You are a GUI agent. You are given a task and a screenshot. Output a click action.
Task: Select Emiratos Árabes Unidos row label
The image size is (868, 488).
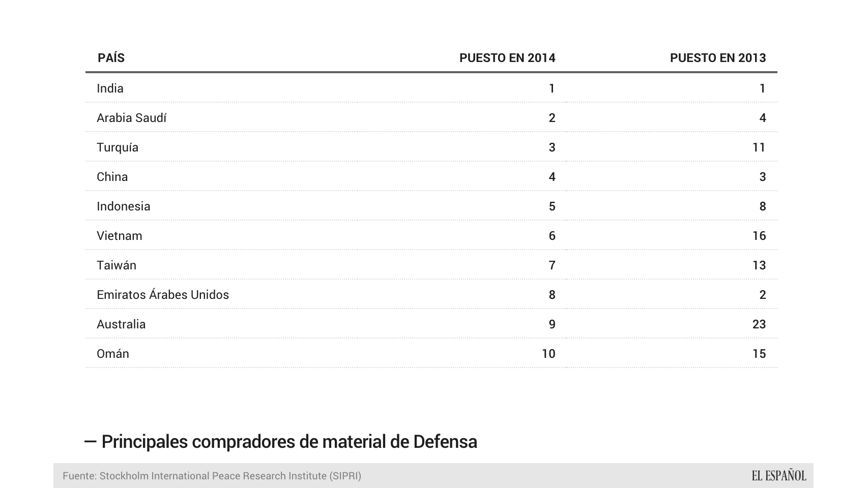click(x=163, y=295)
